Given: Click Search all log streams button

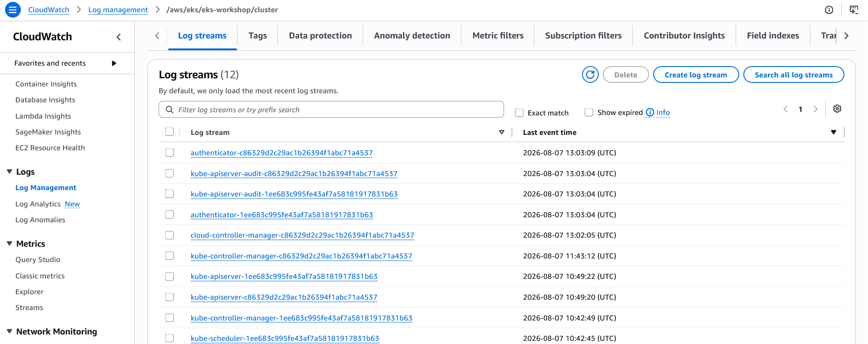Looking at the screenshot, I should pos(794,75).
